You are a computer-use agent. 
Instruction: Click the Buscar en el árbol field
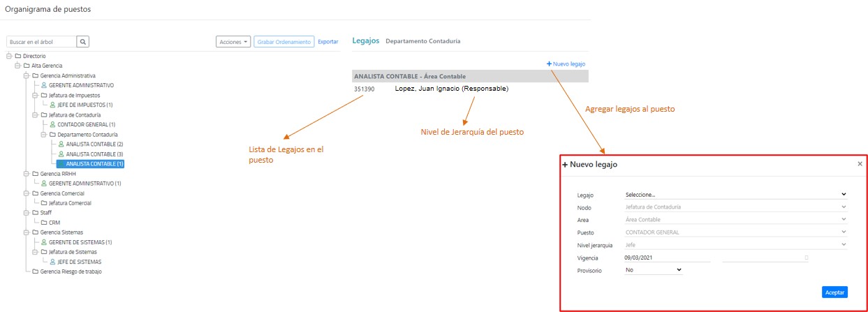pyautogui.click(x=41, y=42)
